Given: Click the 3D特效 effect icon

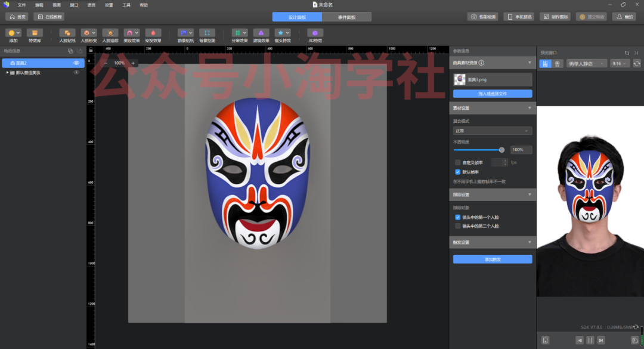Looking at the screenshot, I should coord(315,33).
